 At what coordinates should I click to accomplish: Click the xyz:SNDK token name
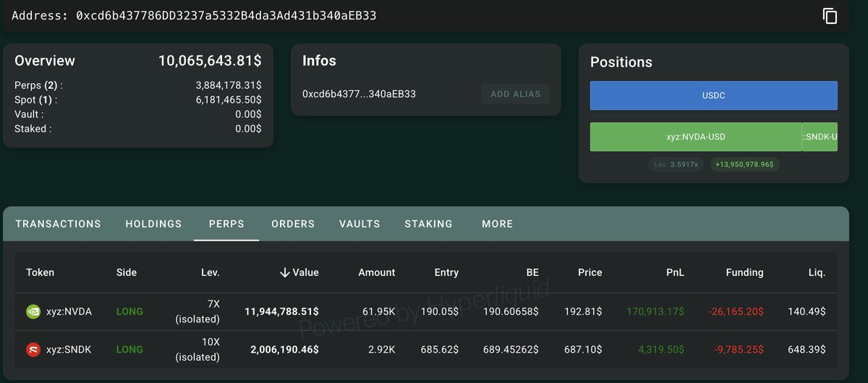(x=69, y=350)
